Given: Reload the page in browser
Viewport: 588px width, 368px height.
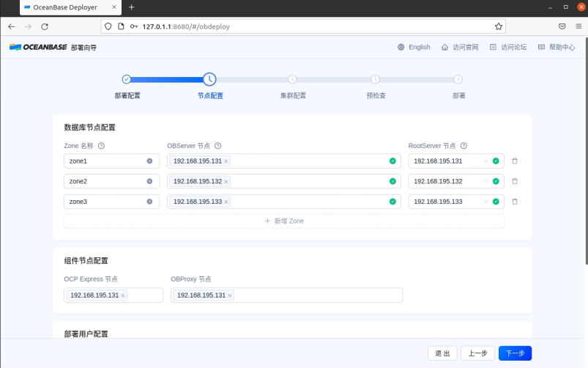Looking at the screenshot, I should [x=45, y=26].
